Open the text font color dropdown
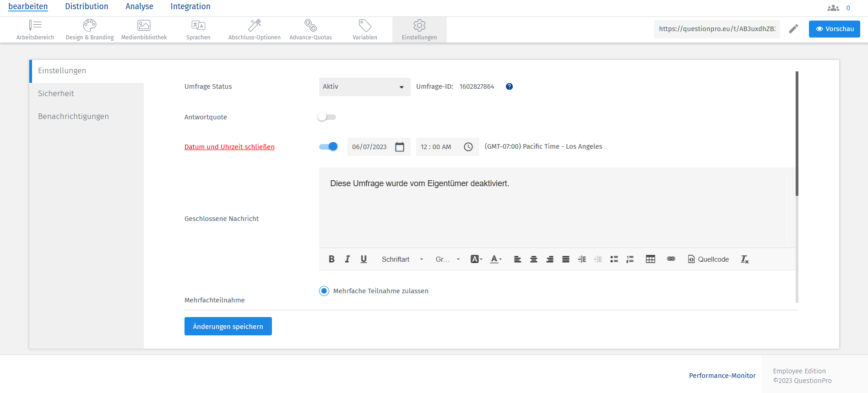 496,259
